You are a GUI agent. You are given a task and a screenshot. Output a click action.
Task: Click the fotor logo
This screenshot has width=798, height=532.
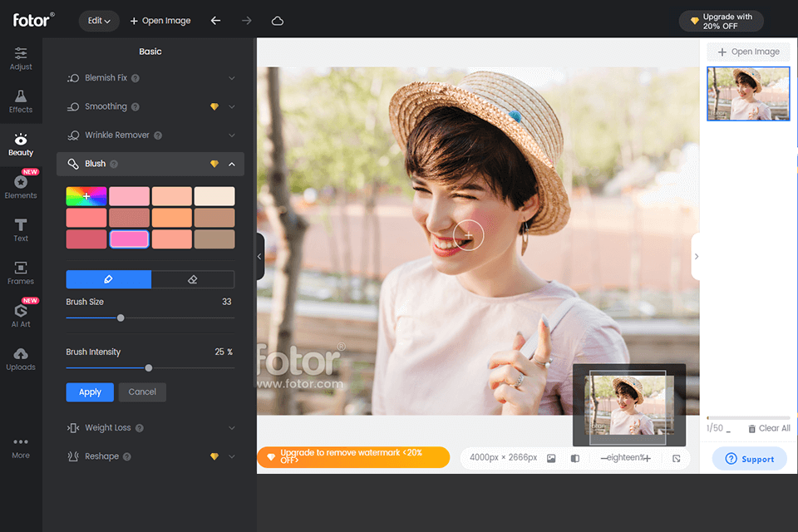[x=33, y=20]
